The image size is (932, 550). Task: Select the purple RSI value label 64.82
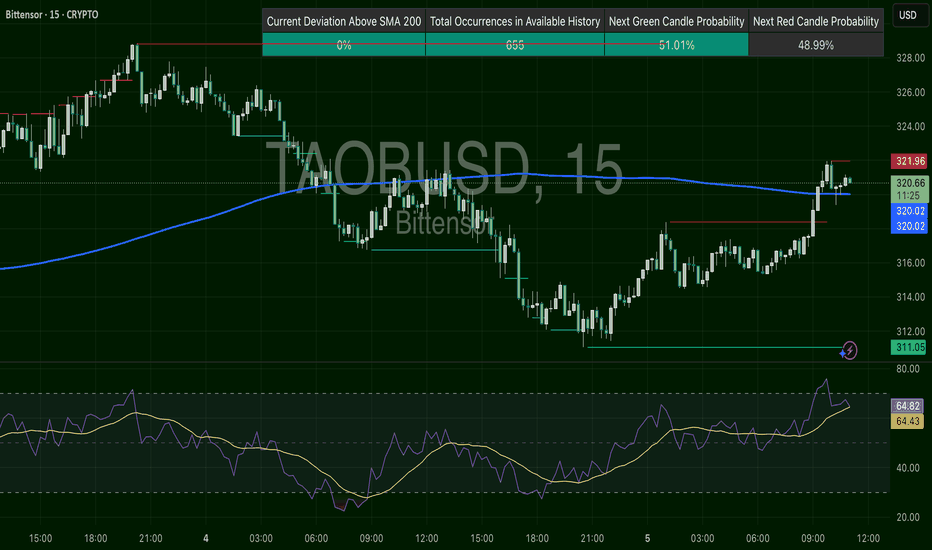[x=907, y=406]
